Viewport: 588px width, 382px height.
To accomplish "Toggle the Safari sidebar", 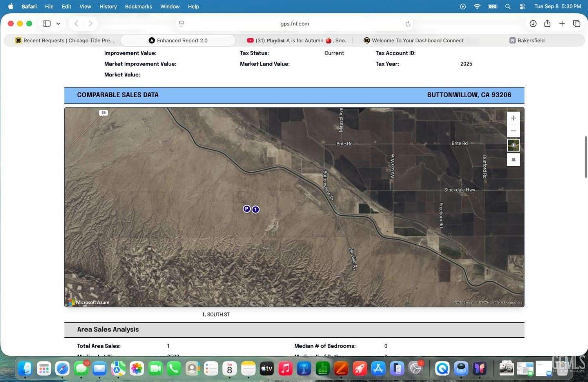I will pyautogui.click(x=47, y=24).
